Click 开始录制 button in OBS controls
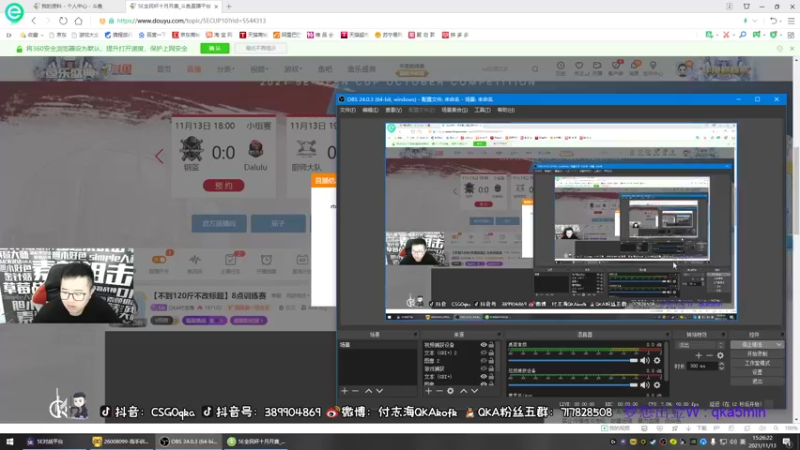Viewport: 800px width, 450px height. coord(757,354)
